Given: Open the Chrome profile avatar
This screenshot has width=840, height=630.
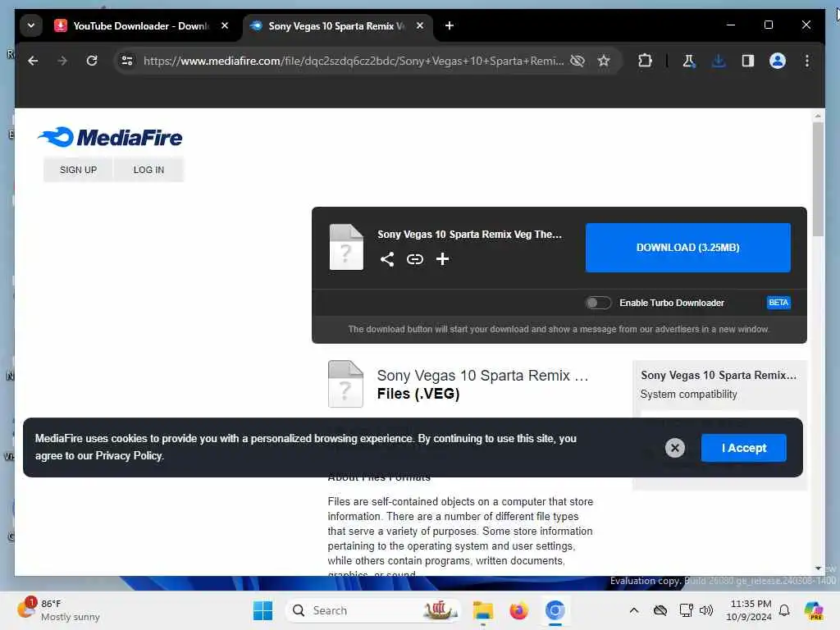Looking at the screenshot, I should [x=778, y=61].
